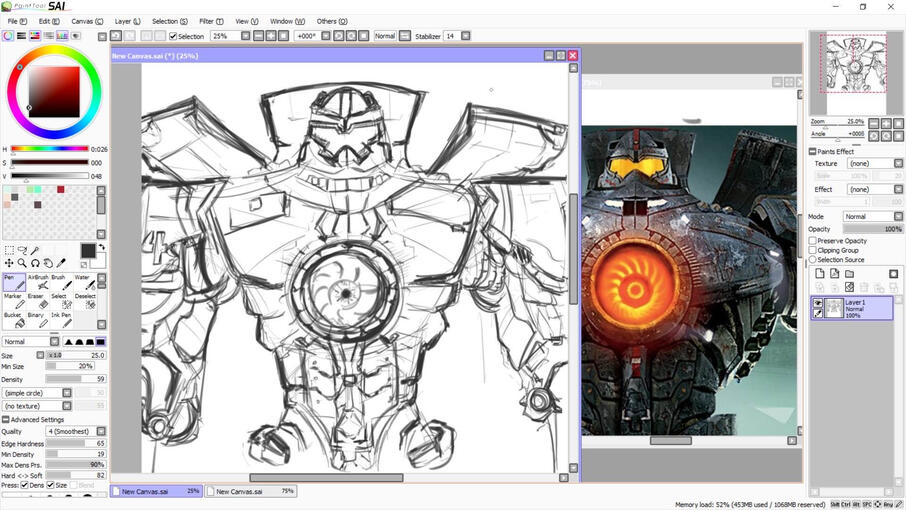Hide Layer 1 with eye icon
Viewport: 906px width, 510px height.
click(818, 303)
